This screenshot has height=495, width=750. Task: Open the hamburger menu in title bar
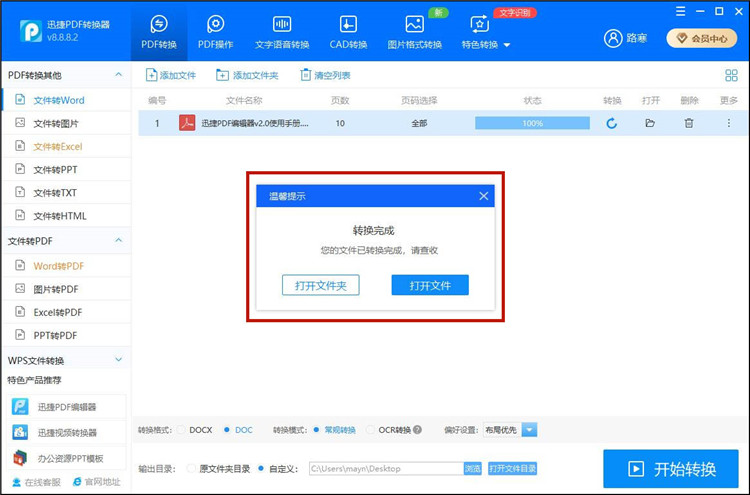point(681,11)
